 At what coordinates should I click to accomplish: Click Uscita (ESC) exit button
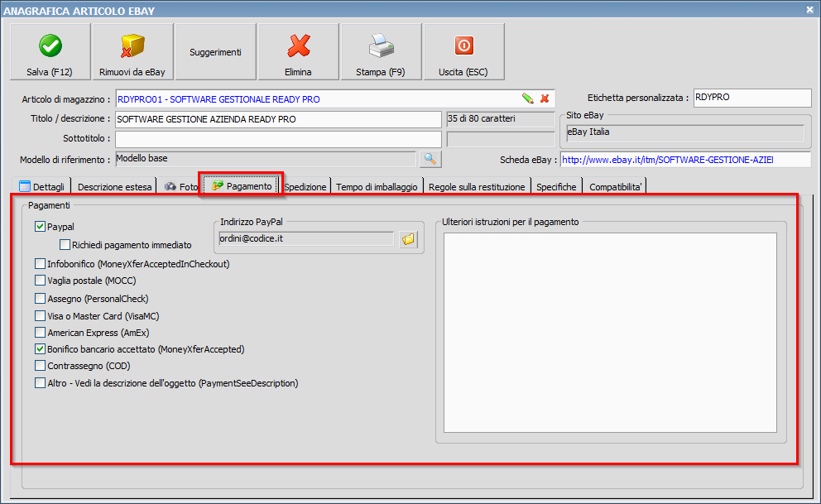pyautogui.click(x=464, y=52)
